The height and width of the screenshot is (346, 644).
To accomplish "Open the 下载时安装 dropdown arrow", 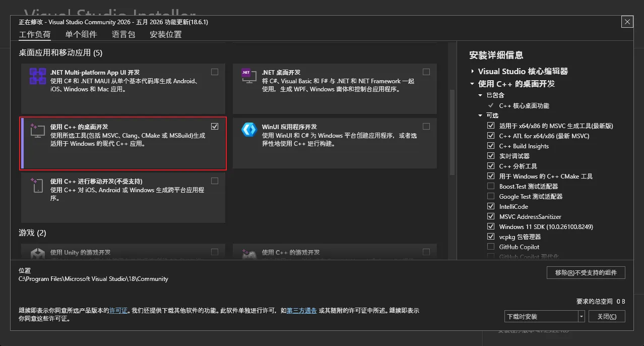I will [x=582, y=316].
